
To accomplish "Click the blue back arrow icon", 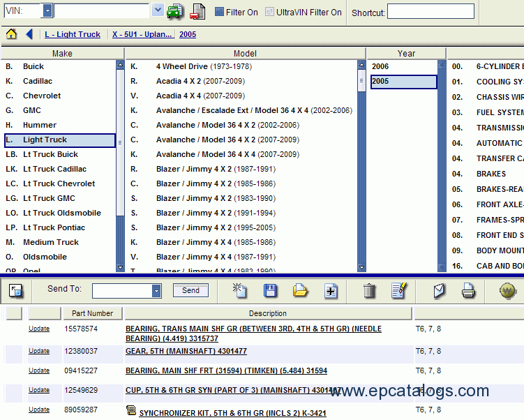I will (x=29, y=34).
